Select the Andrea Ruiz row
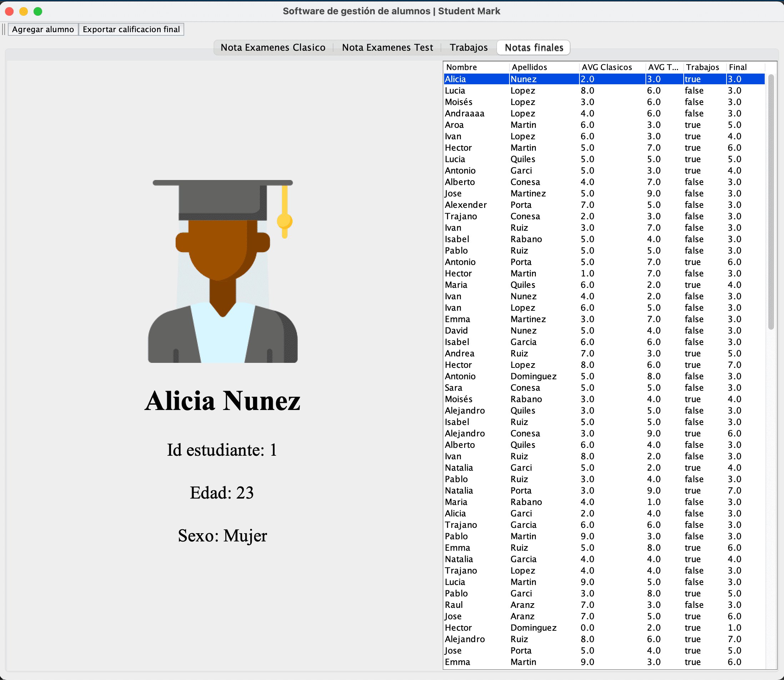Viewport: 784px width, 680px height. coord(604,353)
